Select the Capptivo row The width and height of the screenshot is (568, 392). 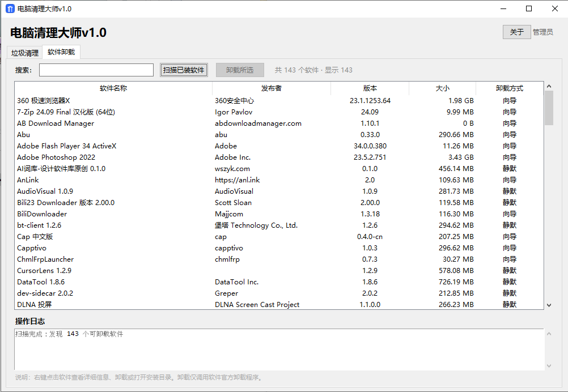pyautogui.click(x=279, y=248)
